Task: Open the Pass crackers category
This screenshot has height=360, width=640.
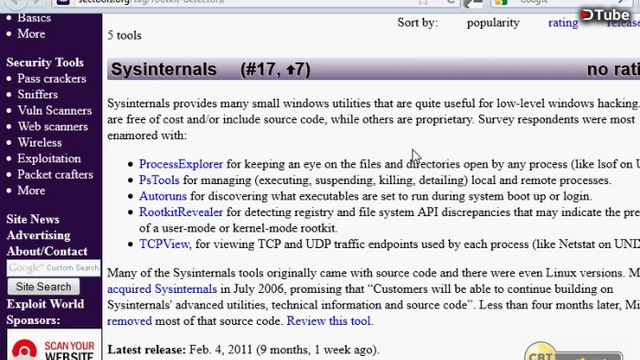Action: click(x=51, y=78)
